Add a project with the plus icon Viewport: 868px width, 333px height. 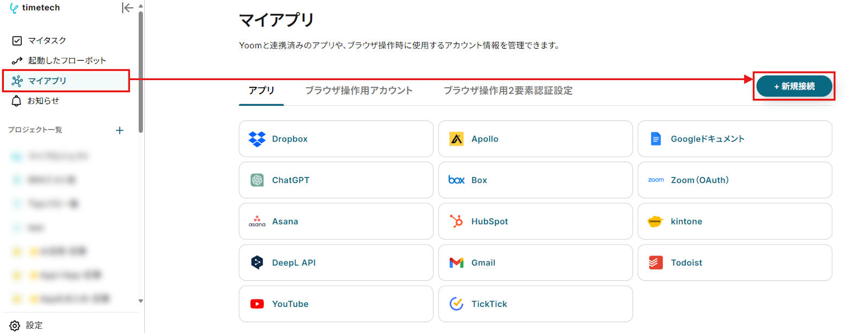coord(120,130)
